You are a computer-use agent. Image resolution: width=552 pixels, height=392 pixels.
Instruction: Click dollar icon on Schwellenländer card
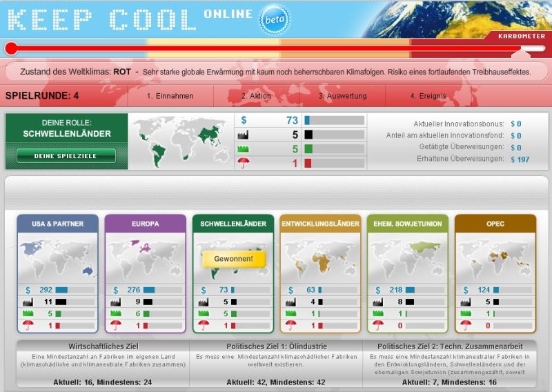(203, 291)
